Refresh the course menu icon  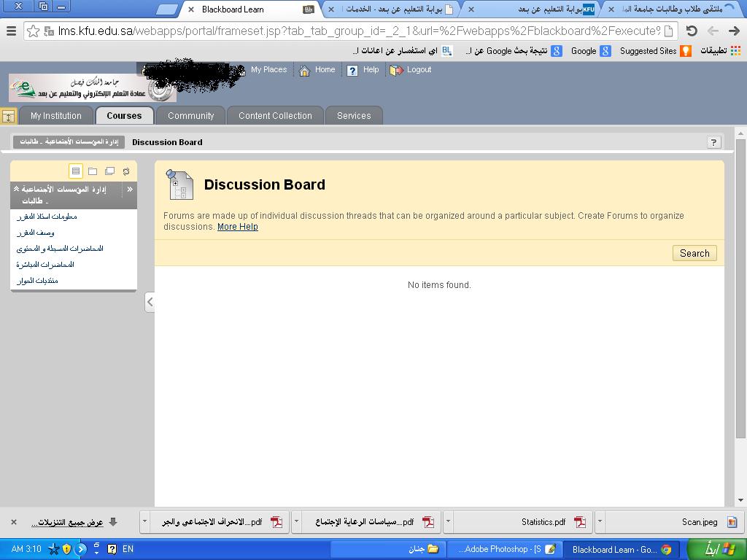point(126,171)
